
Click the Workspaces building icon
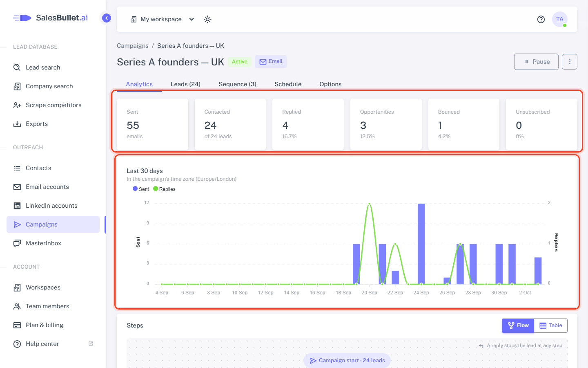click(x=17, y=287)
